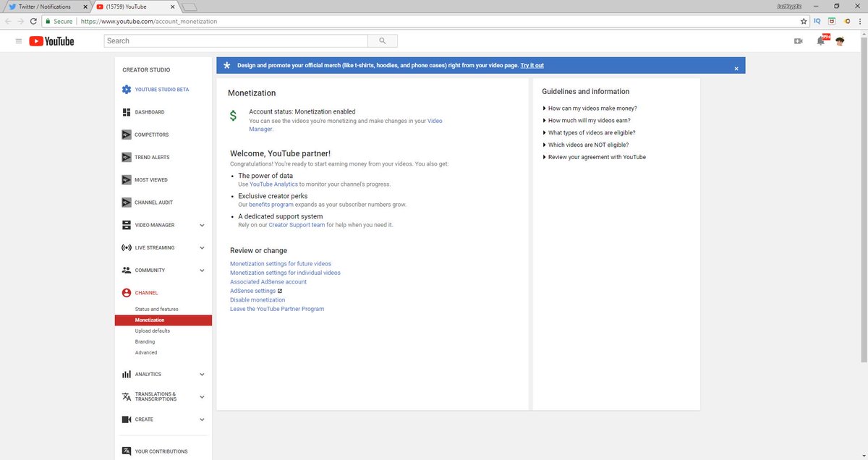
Task: Expand the Create section chevron
Action: [x=202, y=419]
